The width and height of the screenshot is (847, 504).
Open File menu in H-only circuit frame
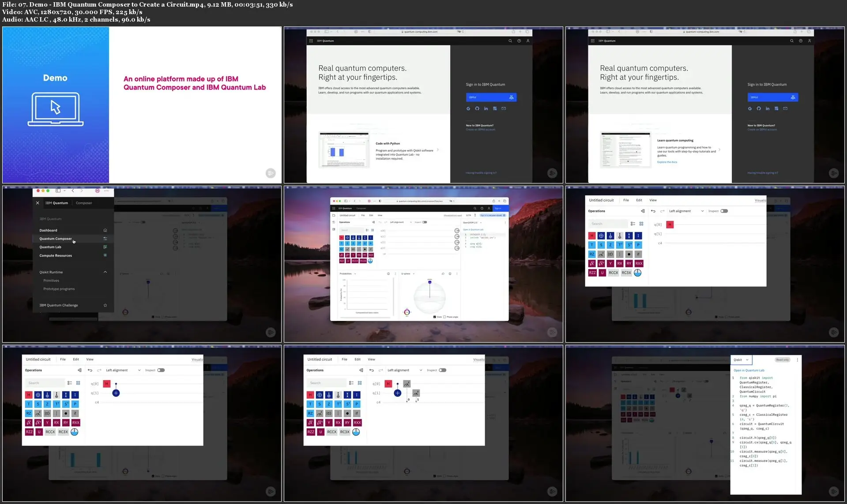pyautogui.click(x=626, y=200)
